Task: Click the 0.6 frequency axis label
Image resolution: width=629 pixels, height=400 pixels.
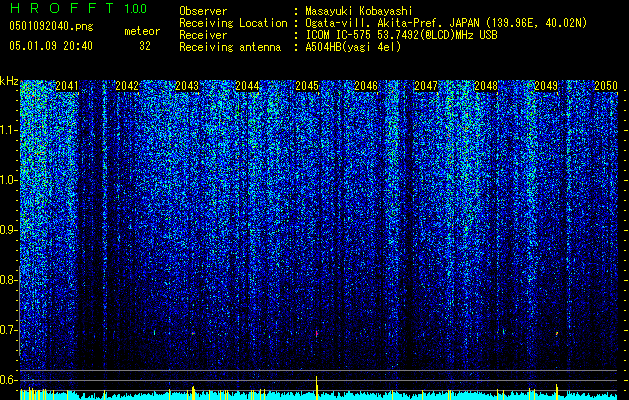Action: click(8, 380)
